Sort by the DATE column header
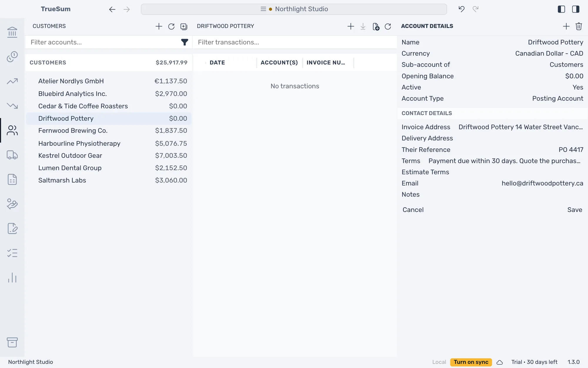 (x=217, y=63)
